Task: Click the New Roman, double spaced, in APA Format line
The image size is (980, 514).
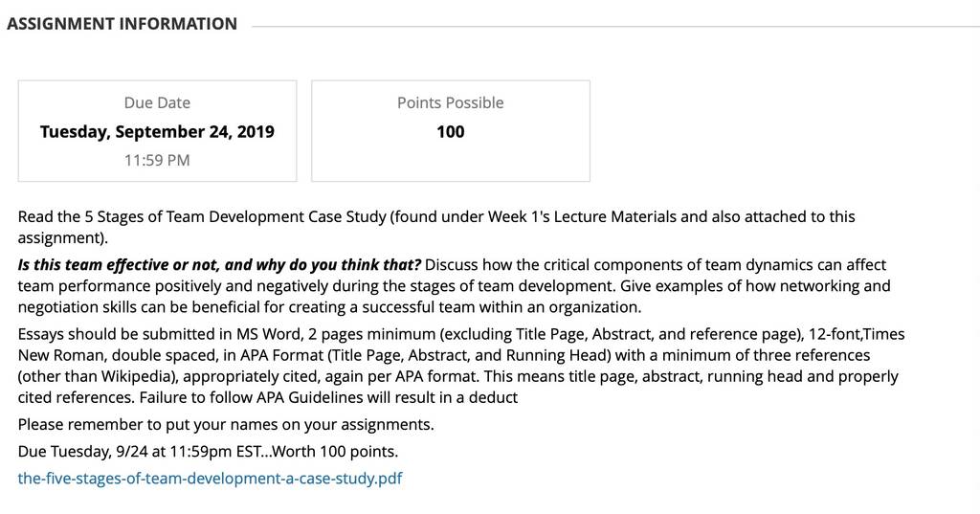Action: click(x=444, y=355)
